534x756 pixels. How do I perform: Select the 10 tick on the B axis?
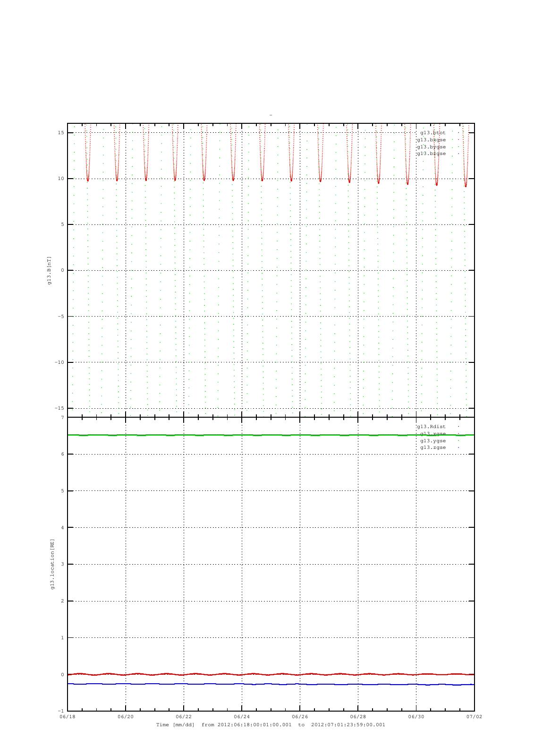61,179
